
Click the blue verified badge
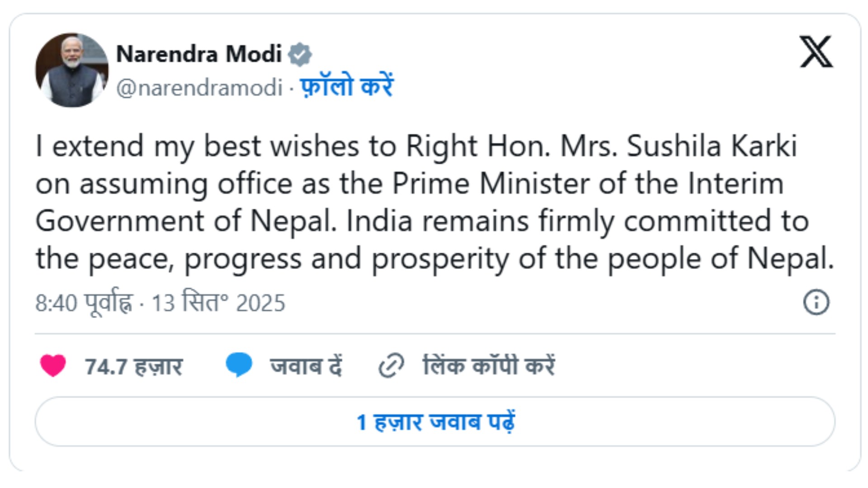pos(300,55)
